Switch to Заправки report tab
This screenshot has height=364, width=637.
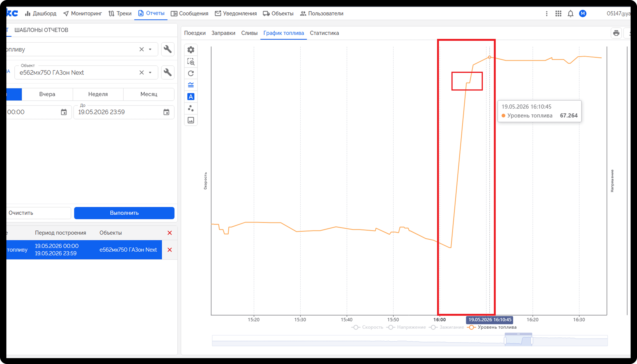[x=223, y=33]
